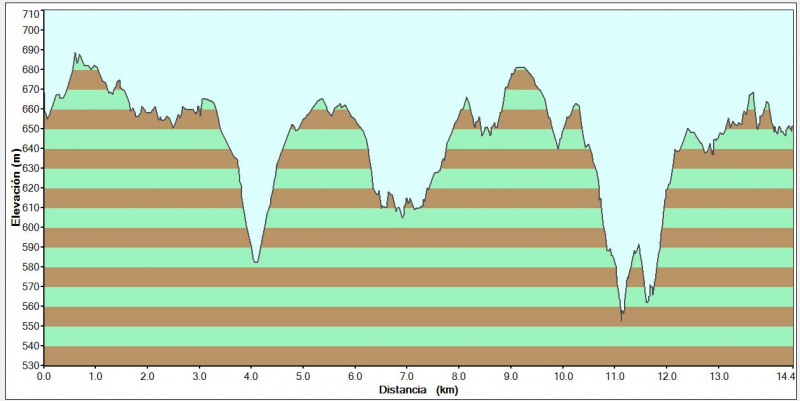The image size is (800, 401).
Task: Click the "Elevación (m)" axis title
Action: (15, 188)
